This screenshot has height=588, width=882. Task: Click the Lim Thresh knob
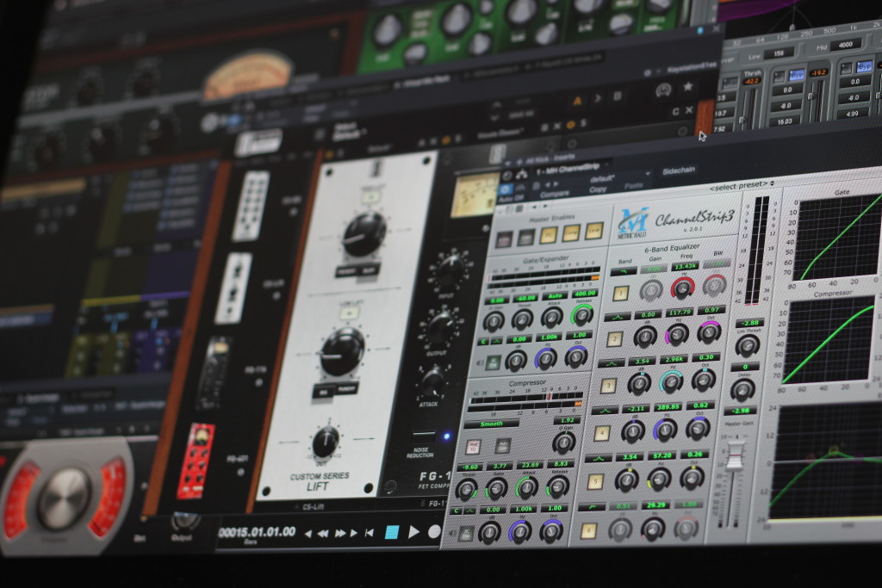pos(748,346)
